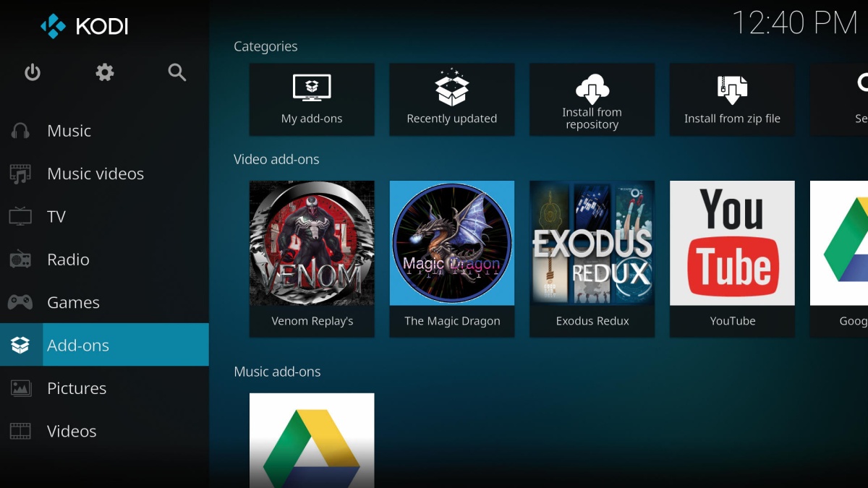Viewport: 868px width, 488px height.
Task: Open Recently updated category label
Action: tap(452, 119)
